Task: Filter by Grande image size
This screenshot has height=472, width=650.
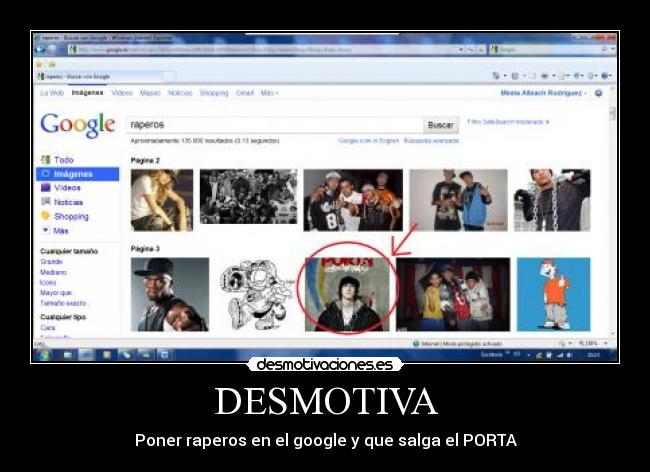Action: (x=51, y=261)
